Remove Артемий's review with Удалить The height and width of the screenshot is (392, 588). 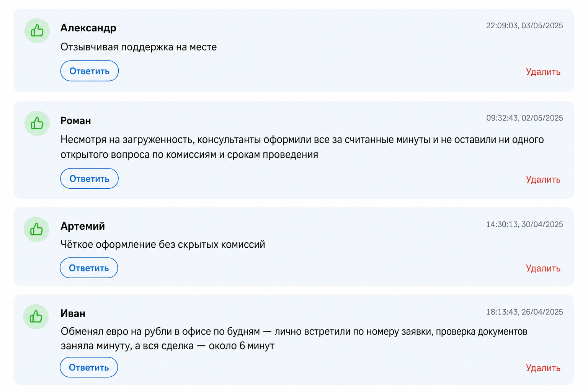coord(543,268)
